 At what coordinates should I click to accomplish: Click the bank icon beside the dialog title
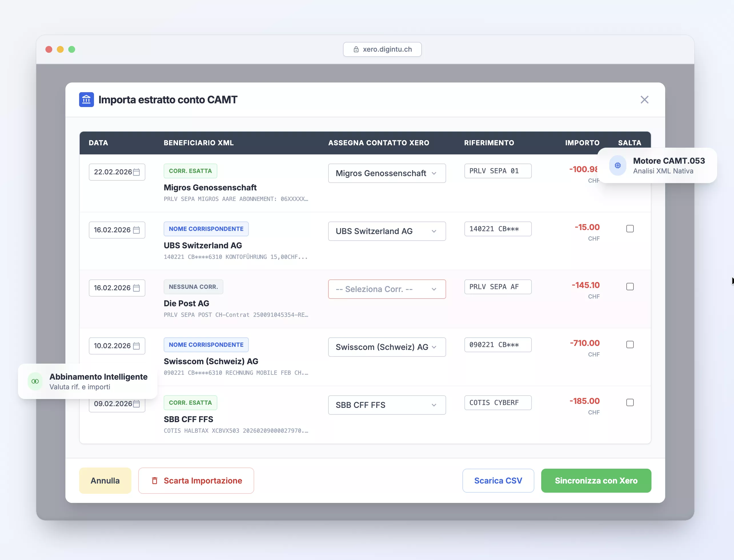86,100
